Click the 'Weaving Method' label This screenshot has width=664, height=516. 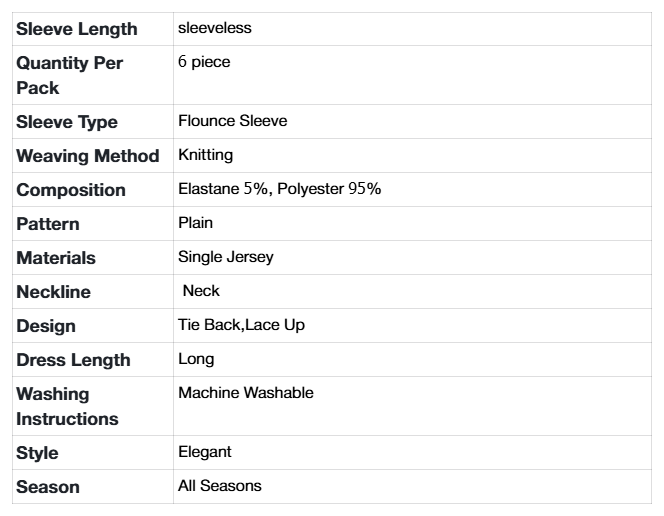coord(88,156)
